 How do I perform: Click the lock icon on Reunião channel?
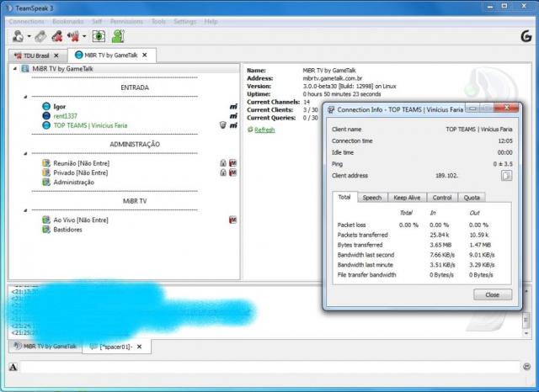[x=223, y=163]
